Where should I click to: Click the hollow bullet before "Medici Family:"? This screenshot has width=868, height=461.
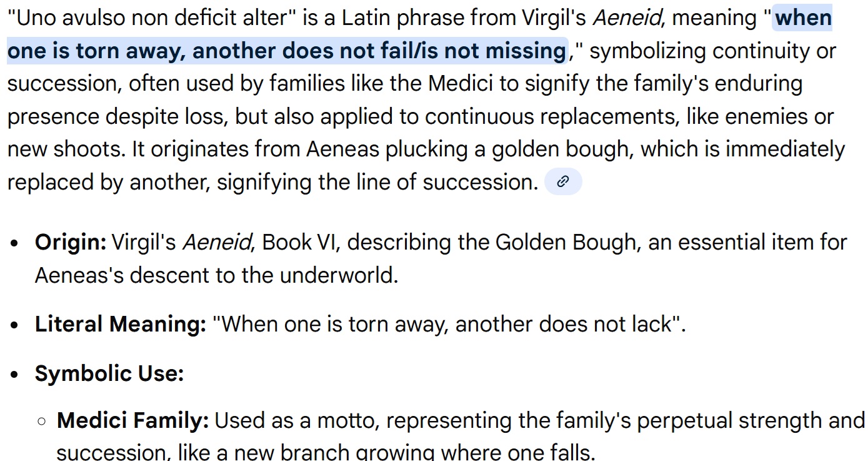(x=41, y=421)
